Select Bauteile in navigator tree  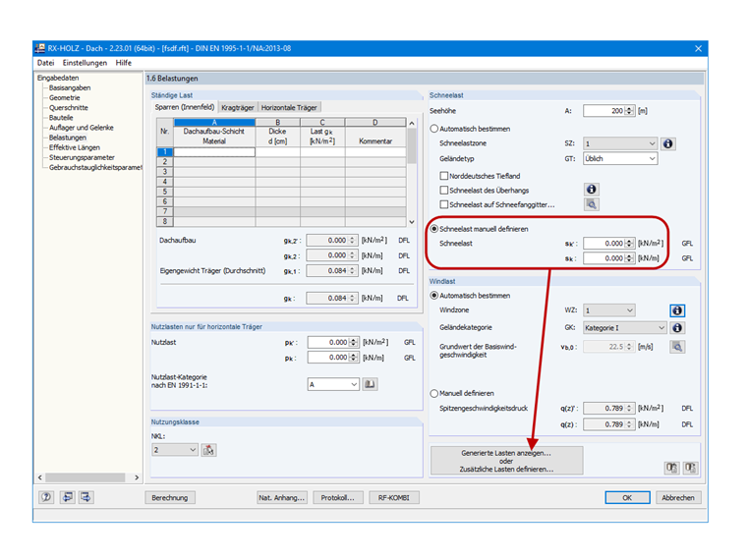(x=61, y=118)
